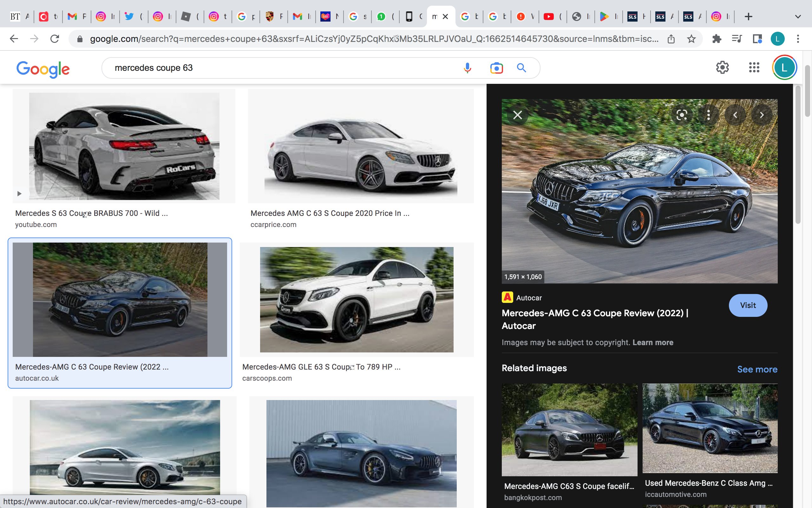View site information via the lock icon
The height and width of the screenshot is (508, 812).
point(80,39)
